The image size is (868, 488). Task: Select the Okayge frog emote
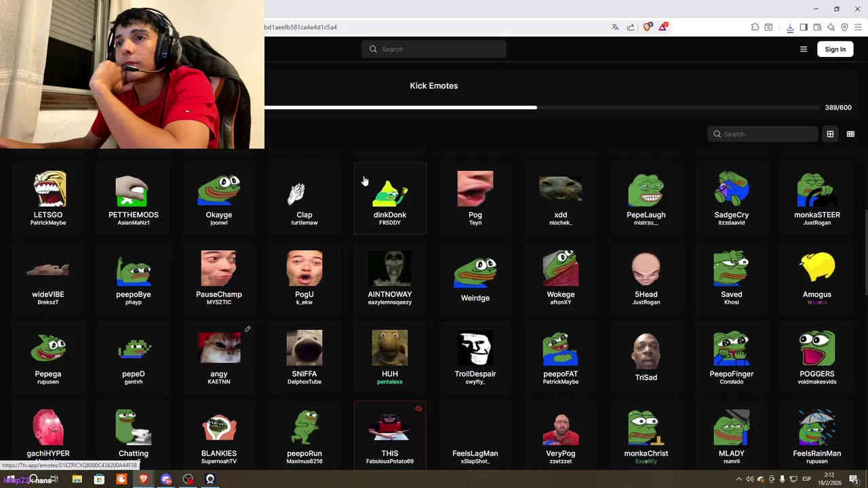point(219,198)
